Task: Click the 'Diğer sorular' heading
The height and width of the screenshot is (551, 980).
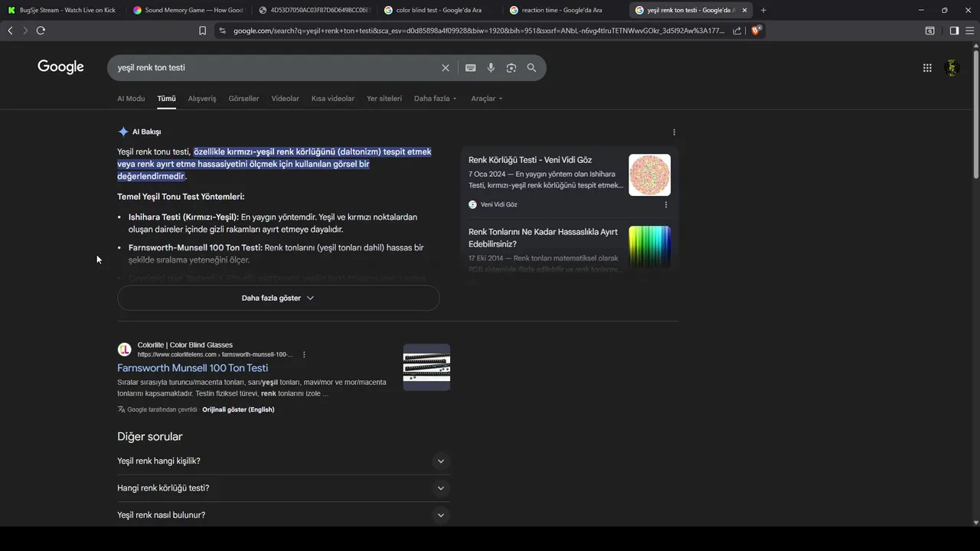Action: pos(150,437)
